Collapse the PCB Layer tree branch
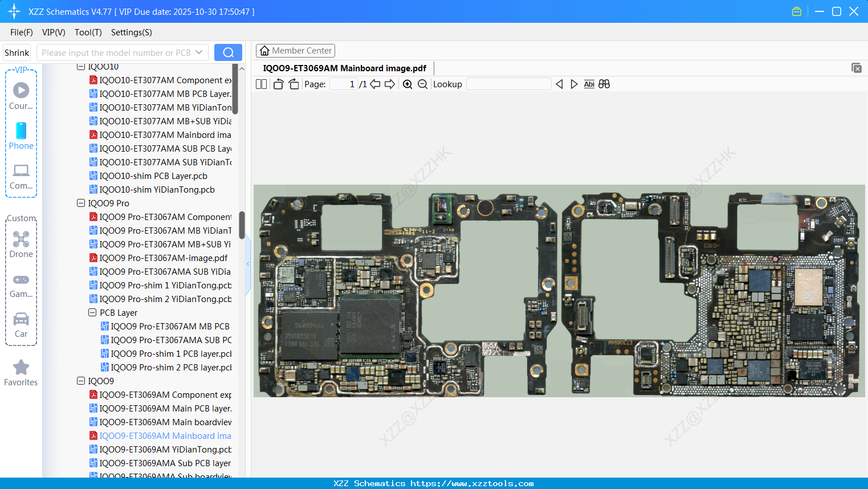 click(92, 312)
